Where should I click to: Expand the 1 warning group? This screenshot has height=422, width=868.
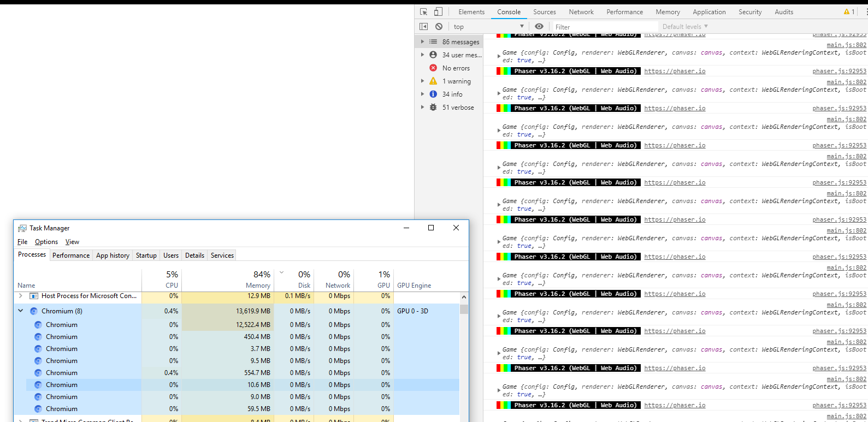(x=422, y=81)
